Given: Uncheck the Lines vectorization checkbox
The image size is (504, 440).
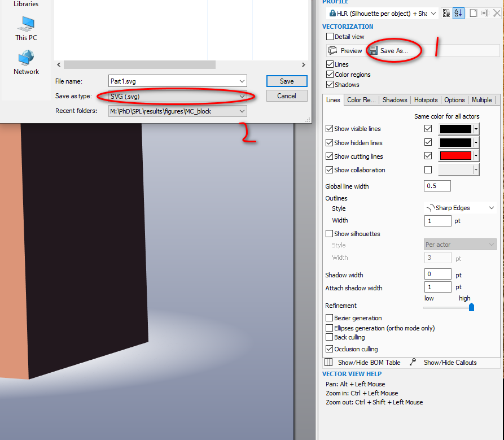Looking at the screenshot, I should click(x=330, y=64).
